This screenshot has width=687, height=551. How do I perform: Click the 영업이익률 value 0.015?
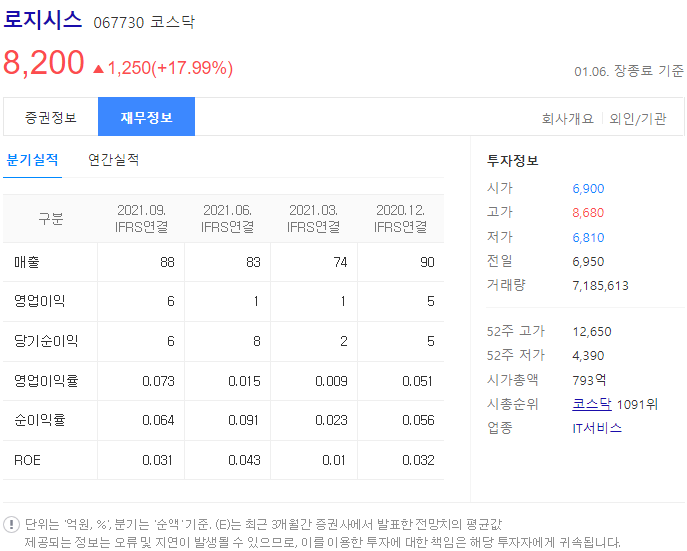click(244, 381)
